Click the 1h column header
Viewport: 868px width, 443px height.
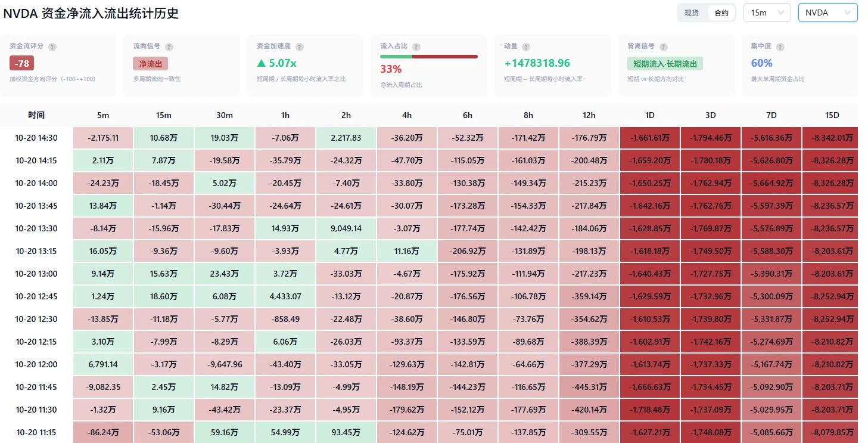[x=285, y=115]
